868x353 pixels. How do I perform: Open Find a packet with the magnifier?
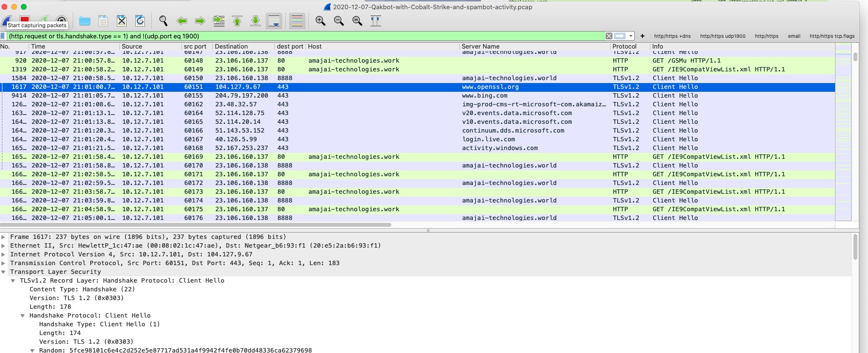[x=163, y=21]
